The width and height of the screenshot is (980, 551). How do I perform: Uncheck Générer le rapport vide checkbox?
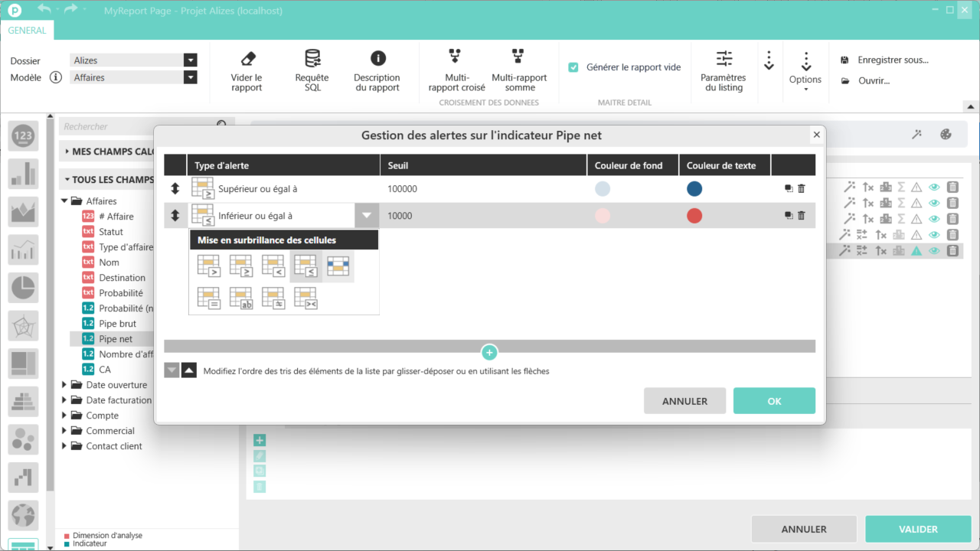tap(573, 67)
